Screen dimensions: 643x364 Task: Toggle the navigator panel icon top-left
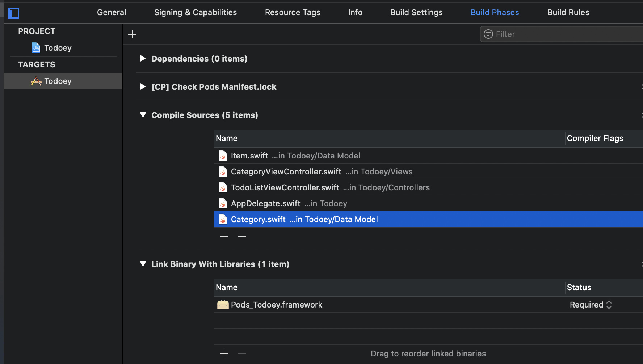click(x=14, y=13)
